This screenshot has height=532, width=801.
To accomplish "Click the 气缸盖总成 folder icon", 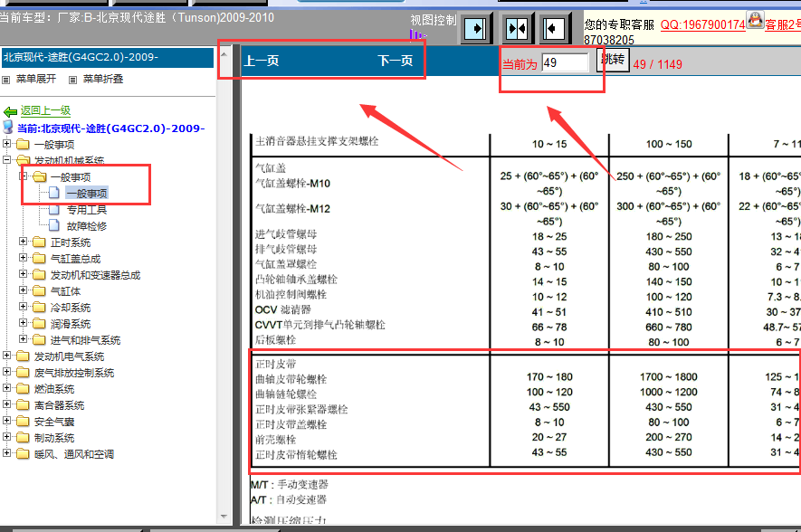I will pyautogui.click(x=39, y=259).
